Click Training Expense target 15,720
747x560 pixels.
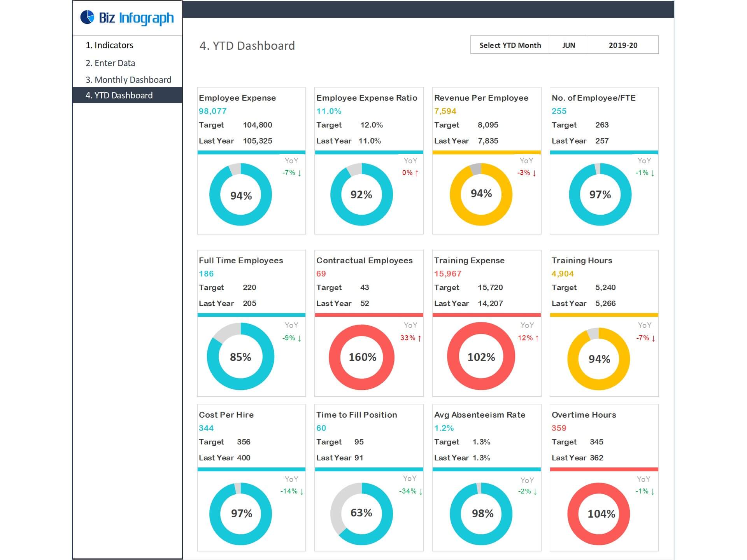pos(490,288)
